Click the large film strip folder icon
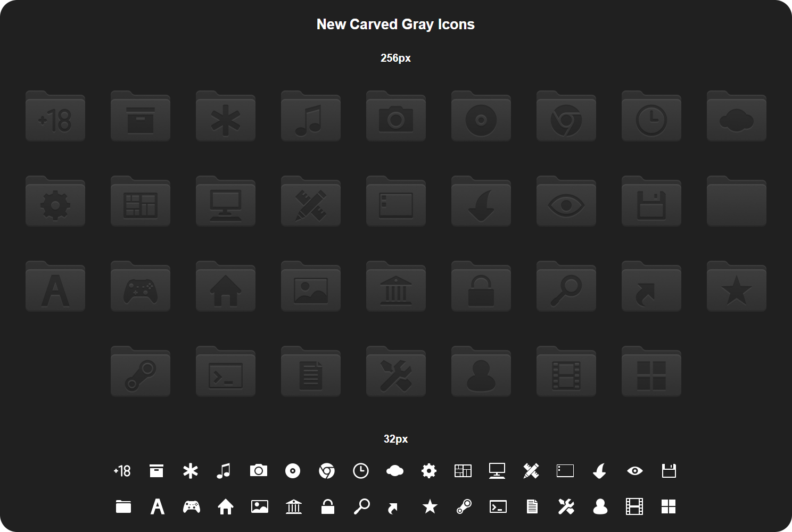 (566, 371)
